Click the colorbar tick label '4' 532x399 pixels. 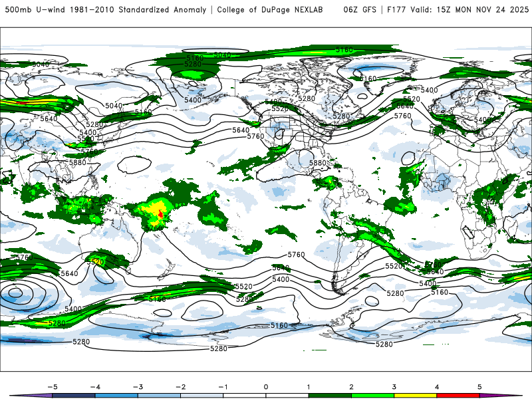(437, 387)
